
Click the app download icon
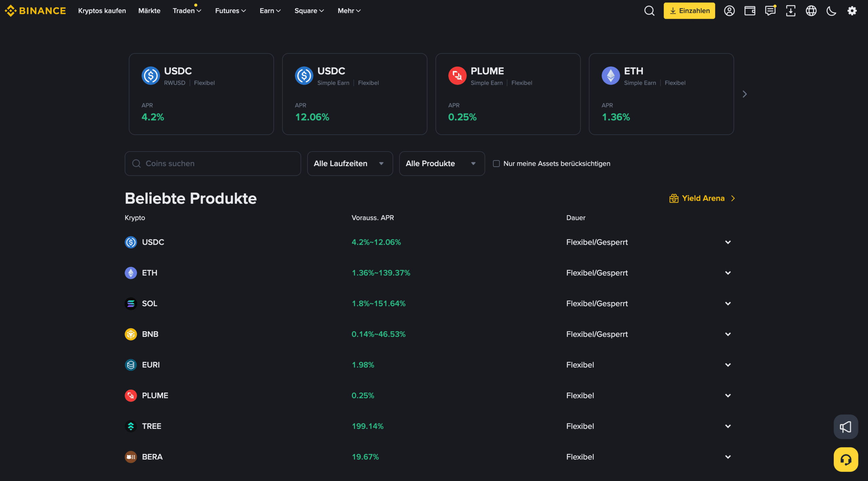(x=791, y=11)
